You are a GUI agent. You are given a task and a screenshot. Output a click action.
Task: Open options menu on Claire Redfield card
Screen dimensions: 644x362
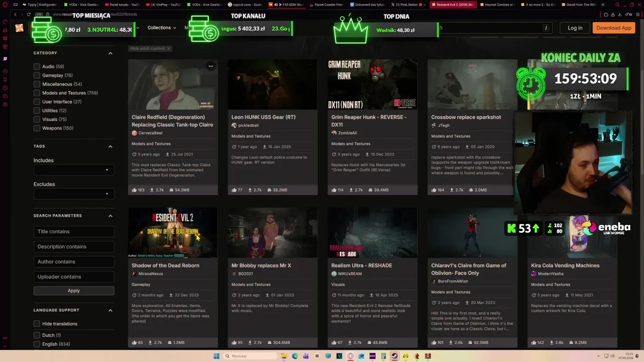click(211, 66)
